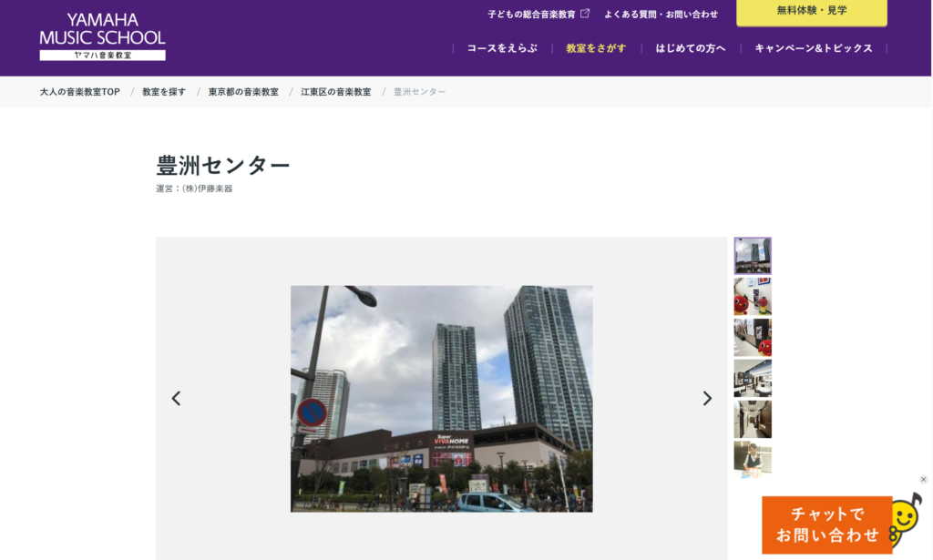Viewport: 933px width, 560px height.
Task: Select the corridor with red mascot thumbnail
Action: point(753,337)
